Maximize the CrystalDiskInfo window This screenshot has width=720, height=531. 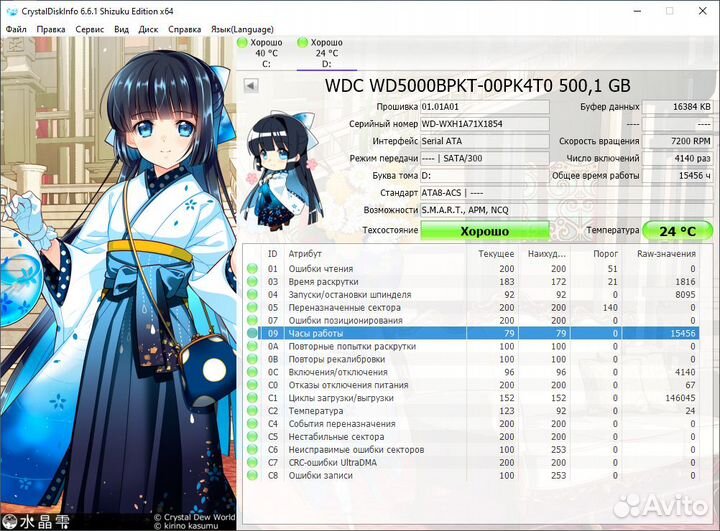[x=670, y=11]
